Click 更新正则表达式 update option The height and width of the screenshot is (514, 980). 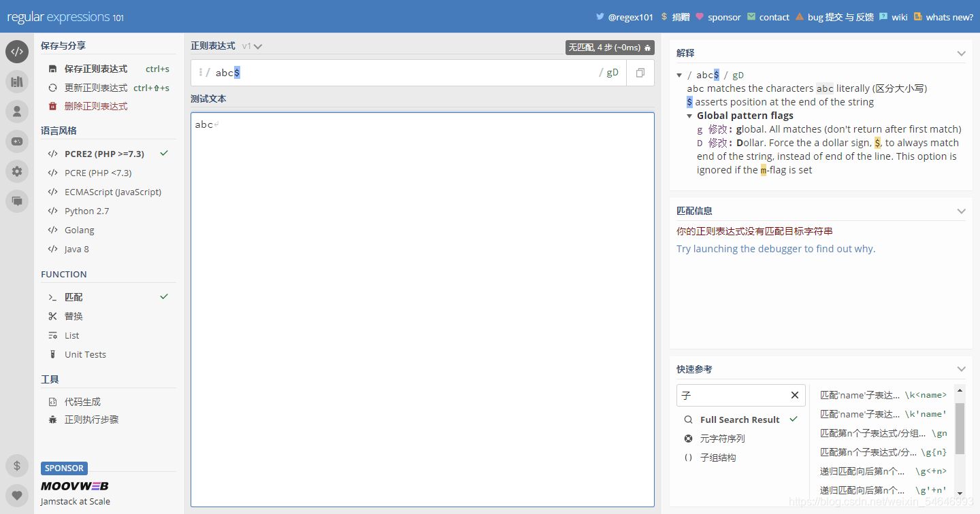(108, 88)
